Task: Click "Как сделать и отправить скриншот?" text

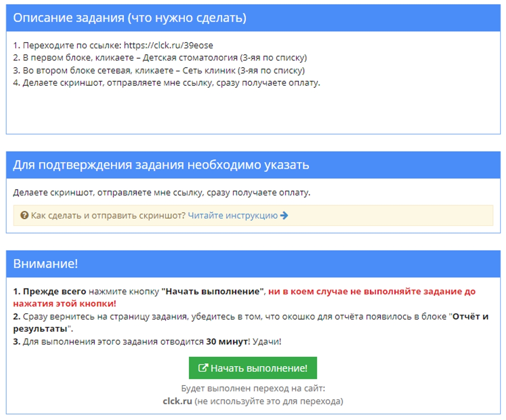Action: tap(108, 215)
